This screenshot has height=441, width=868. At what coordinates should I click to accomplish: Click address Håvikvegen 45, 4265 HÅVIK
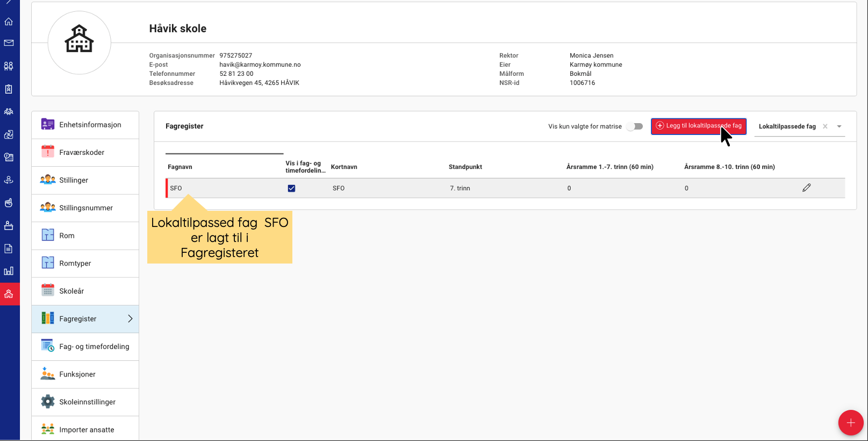pyautogui.click(x=259, y=83)
